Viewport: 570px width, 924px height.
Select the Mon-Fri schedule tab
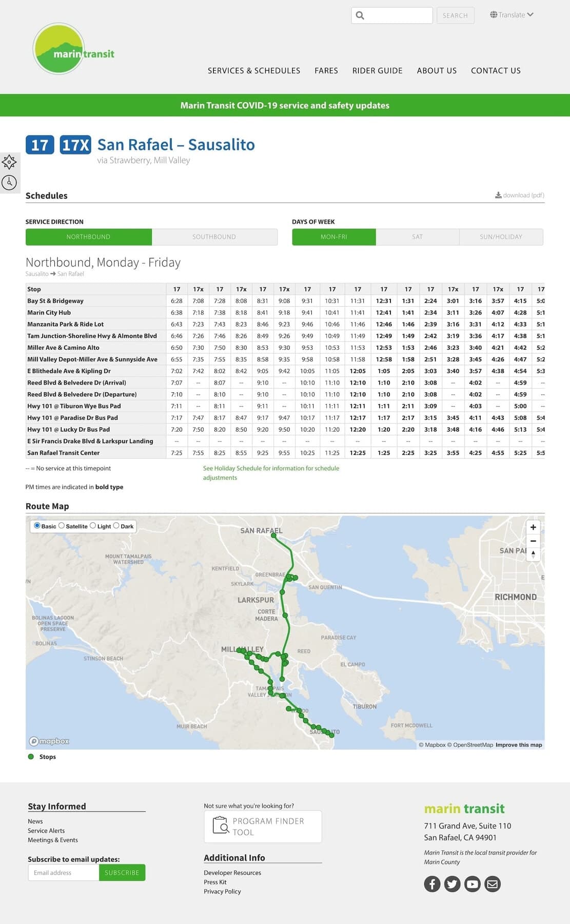[334, 237]
